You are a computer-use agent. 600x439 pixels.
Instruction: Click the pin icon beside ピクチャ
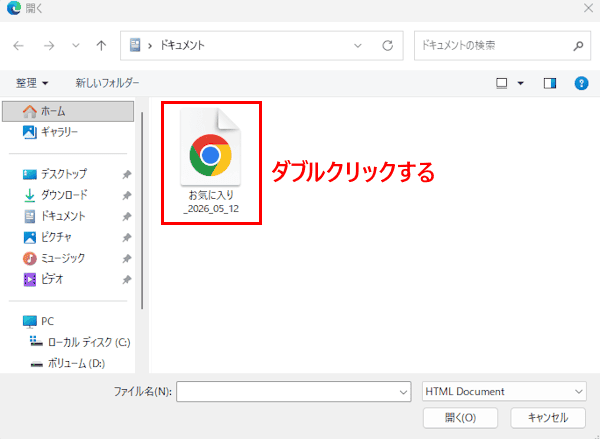click(x=127, y=238)
